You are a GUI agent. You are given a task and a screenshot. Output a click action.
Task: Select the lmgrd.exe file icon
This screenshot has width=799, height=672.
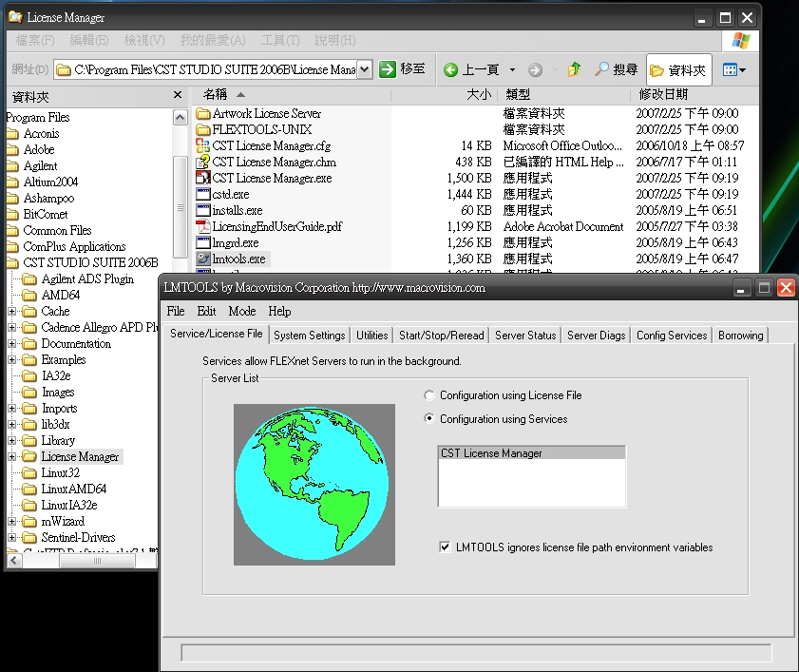tap(202, 242)
